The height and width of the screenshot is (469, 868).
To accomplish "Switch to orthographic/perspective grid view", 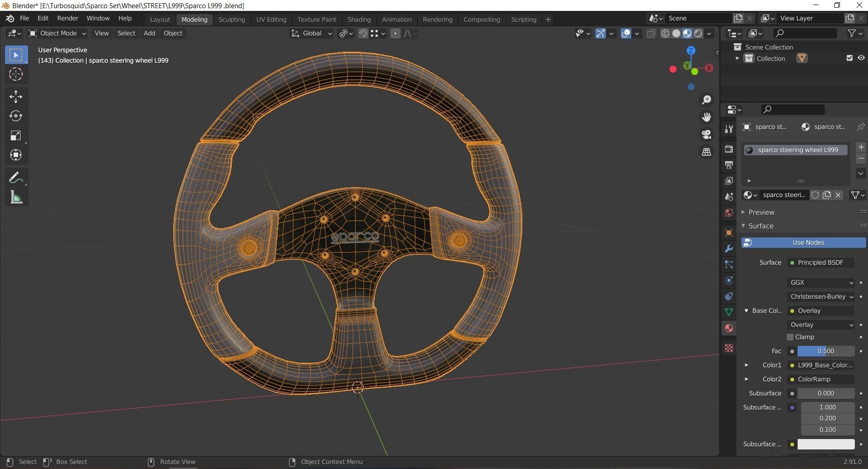I will [x=706, y=152].
